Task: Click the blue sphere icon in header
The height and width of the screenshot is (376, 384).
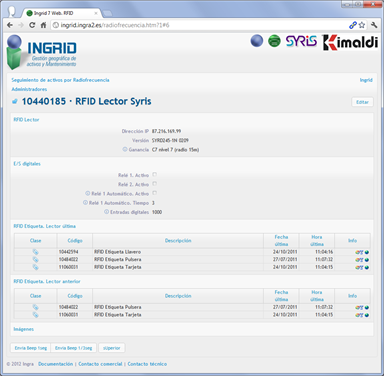Action: click(257, 41)
